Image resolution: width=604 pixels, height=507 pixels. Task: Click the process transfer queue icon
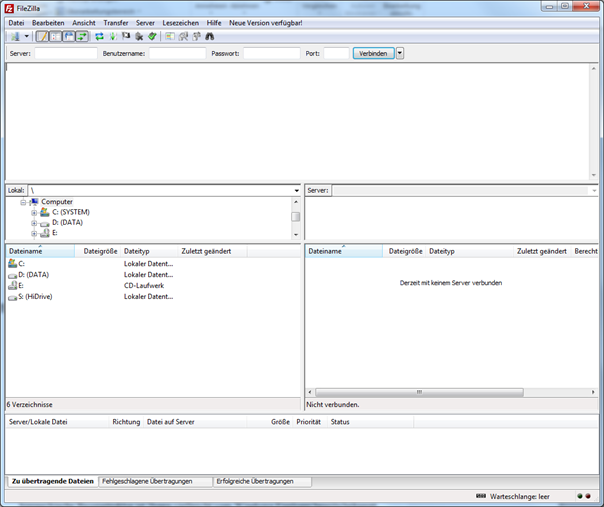pyautogui.click(x=112, y=36)
